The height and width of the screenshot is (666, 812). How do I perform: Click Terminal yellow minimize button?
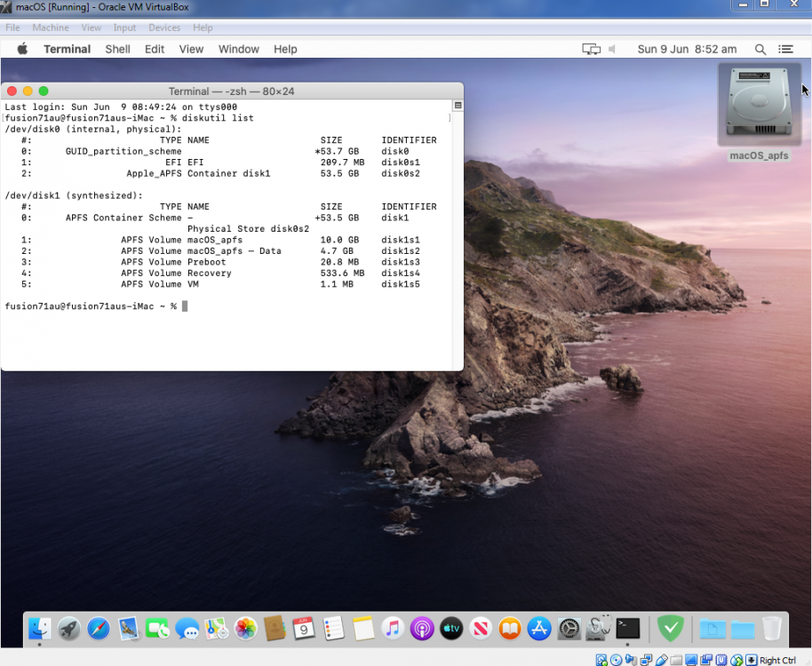point(28,91)
